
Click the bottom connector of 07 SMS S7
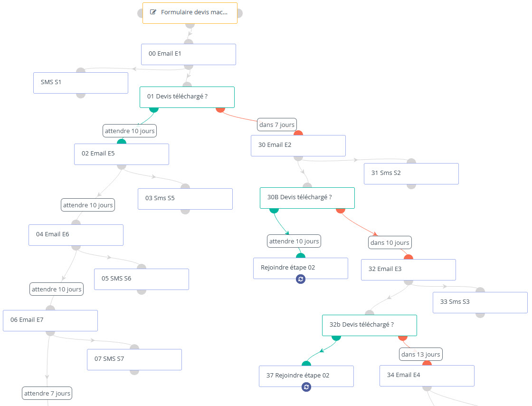pyautogui.click(x=134, y=372)
